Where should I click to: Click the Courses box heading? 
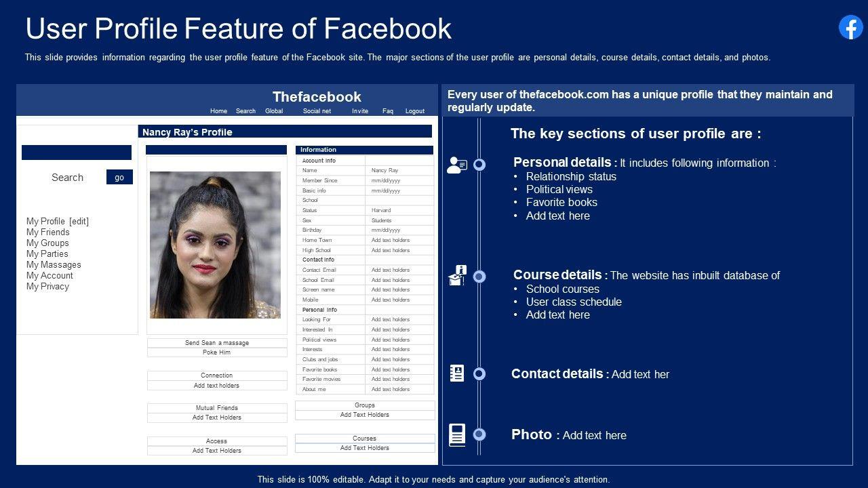point(365,439)
